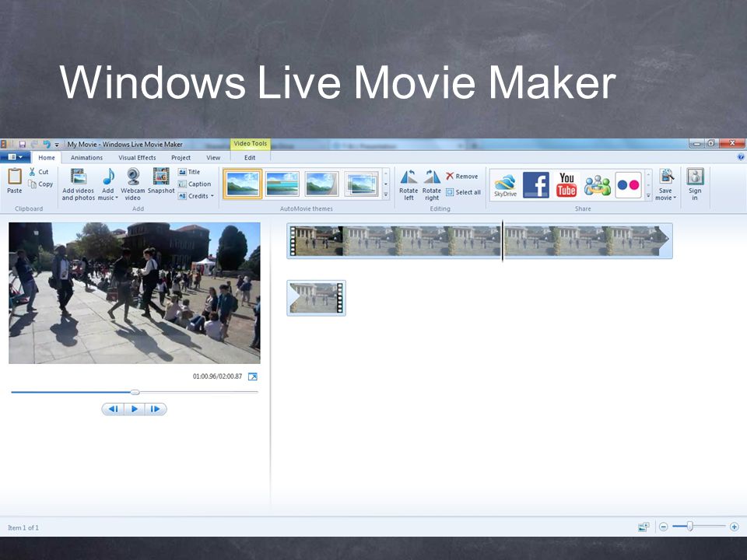
Task: Select the fourth AutoMovie theme
Action: tap(362, 184)
